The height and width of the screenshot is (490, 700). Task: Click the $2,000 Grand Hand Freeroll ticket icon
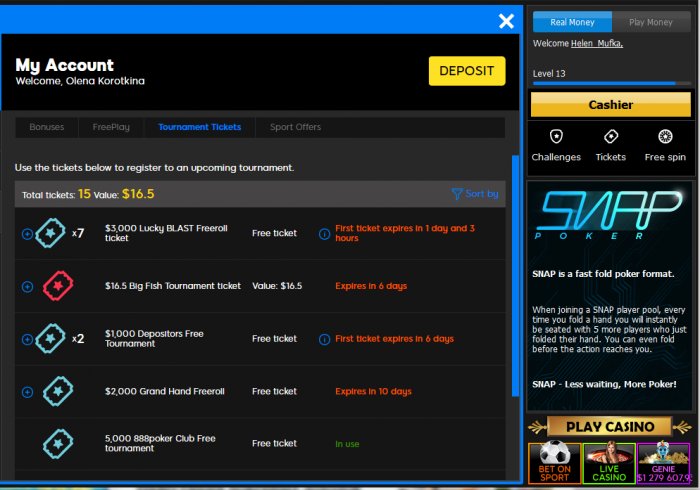pyautogui.click(x=58, y=391)
